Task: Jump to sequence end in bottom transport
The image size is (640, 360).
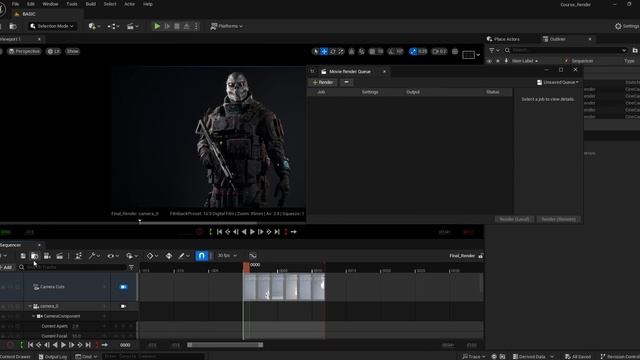Action: click(88, 345)
